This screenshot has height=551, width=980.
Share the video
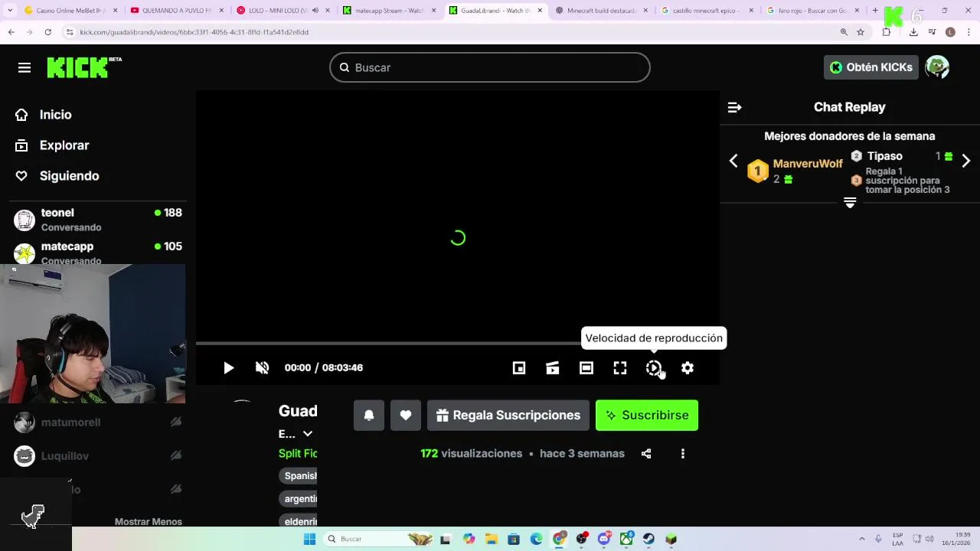pos(646,454)
